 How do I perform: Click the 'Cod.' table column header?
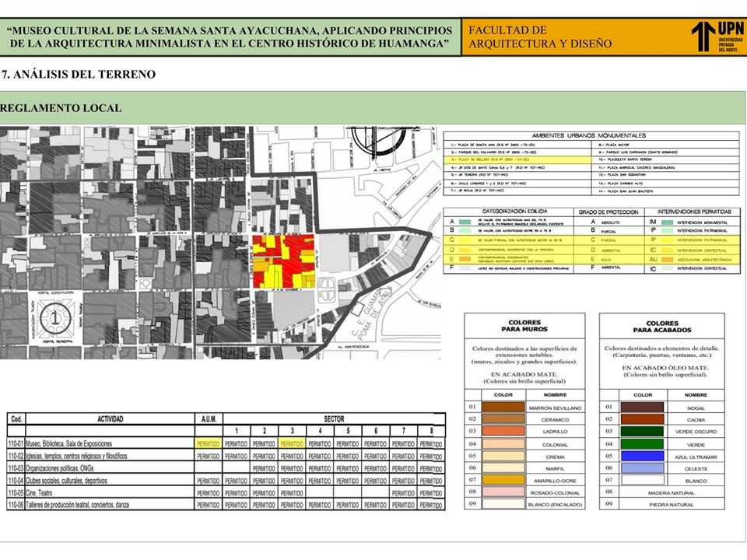(x=16, y=419)
